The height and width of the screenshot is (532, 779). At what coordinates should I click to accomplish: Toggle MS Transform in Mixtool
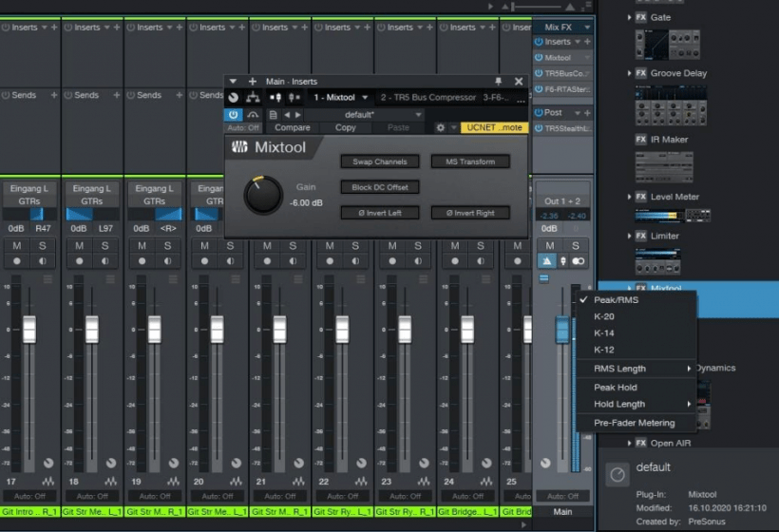click(470, 161)
